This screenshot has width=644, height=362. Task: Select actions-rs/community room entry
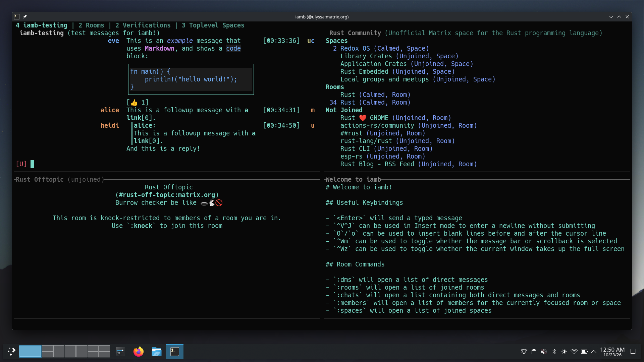(x=409, y=125)
